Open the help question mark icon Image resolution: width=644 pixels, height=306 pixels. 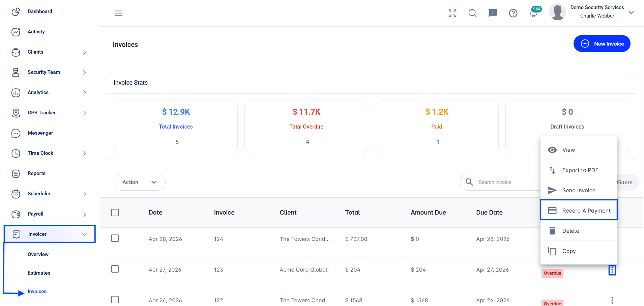pyautogui.click(x=513, y=13)
